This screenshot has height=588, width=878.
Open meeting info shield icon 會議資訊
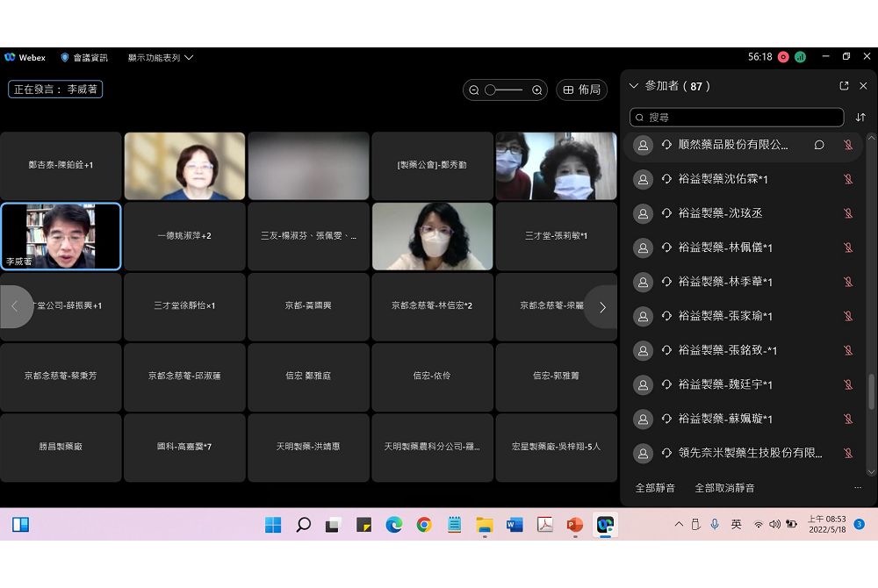tap(65, 57)
